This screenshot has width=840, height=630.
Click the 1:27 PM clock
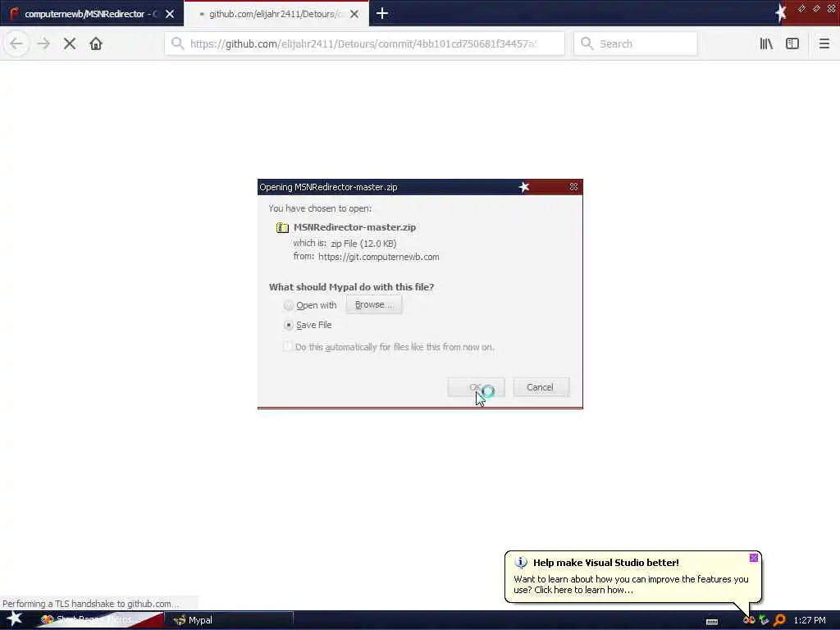point(810,620)
